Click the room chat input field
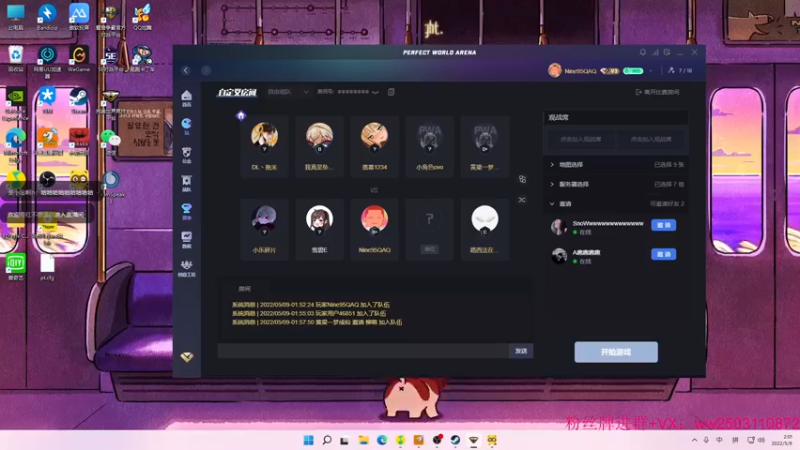Image resolution: width=800 pixels, height=450 pixels. click(x=363, y=351)
